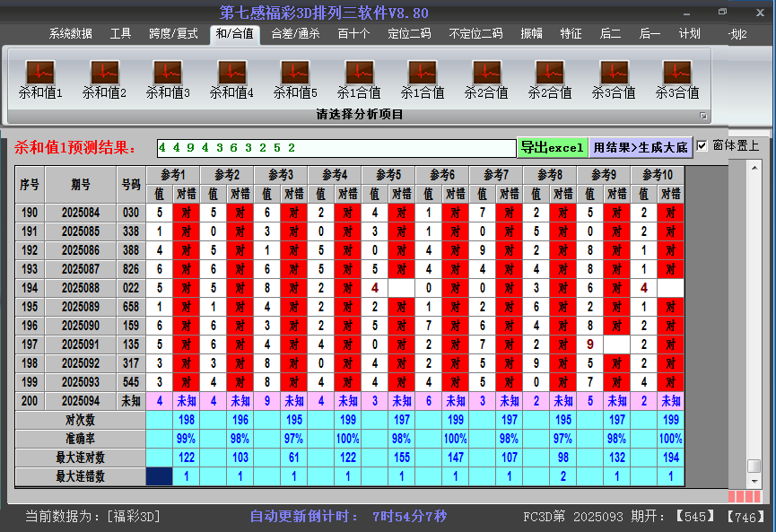Click the 当前数据为: [福彩3D] status text
The height and width of the screenshot is (532, 776).
92,517
